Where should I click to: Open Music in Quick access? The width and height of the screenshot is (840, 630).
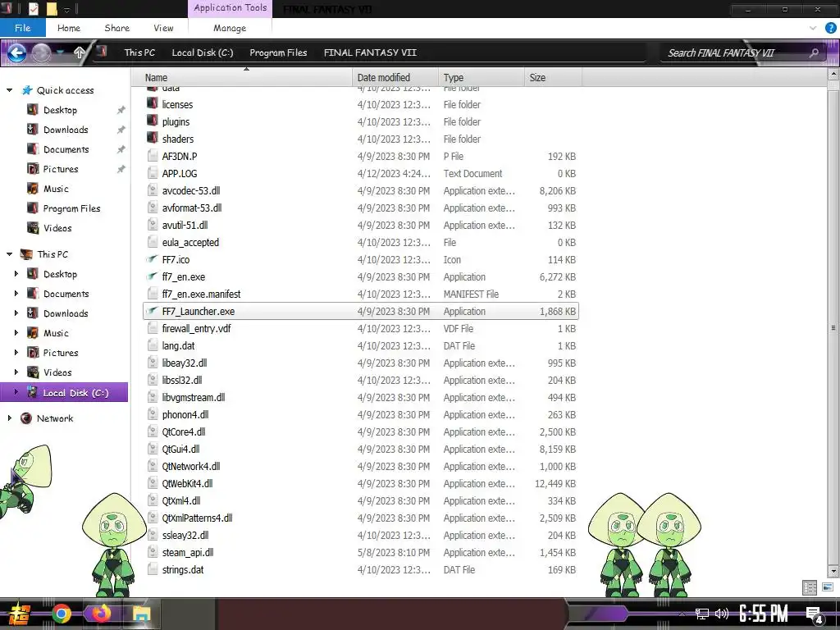click(56, 189)
